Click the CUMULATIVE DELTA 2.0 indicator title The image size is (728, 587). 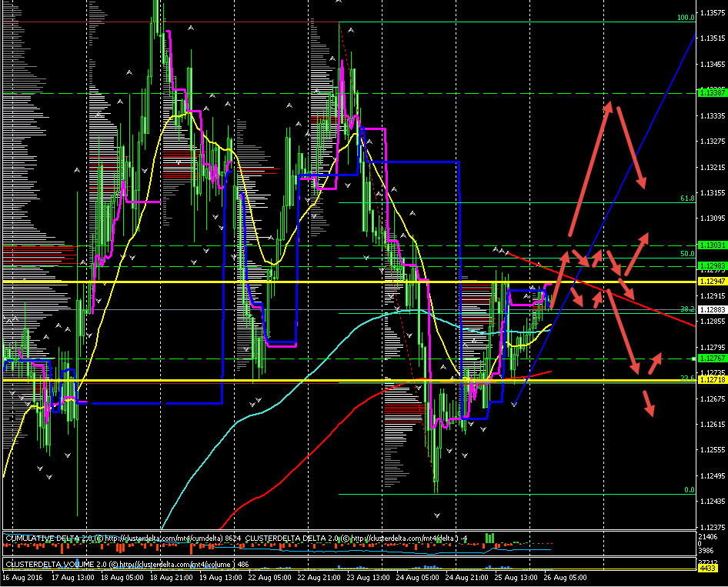pos(123,539)
